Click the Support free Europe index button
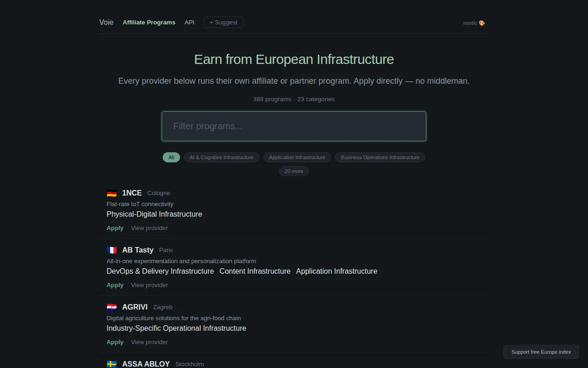Viewport: 588px width, 368px height. 541,352
